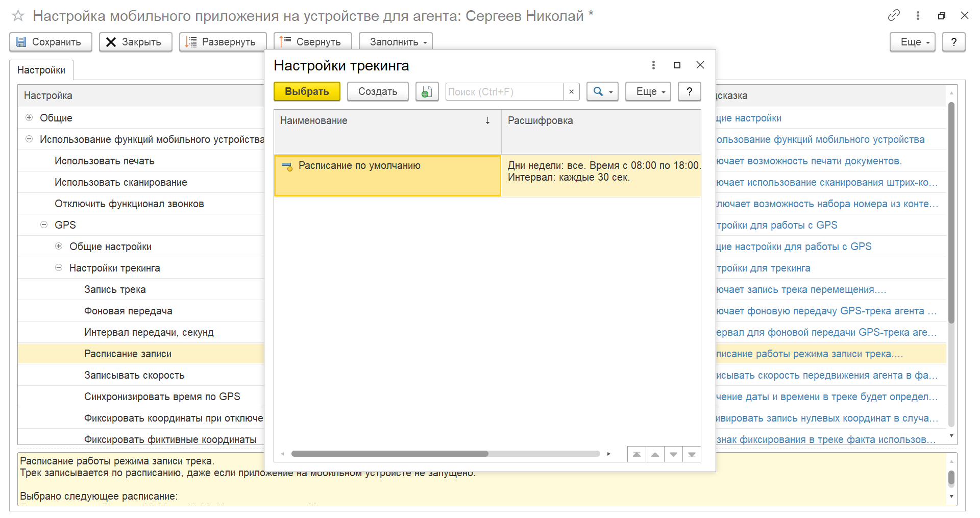This screenshot has width=980, height=518.
Task: Click Создать in tracking dialog
Action: click(x=378, y=91)
